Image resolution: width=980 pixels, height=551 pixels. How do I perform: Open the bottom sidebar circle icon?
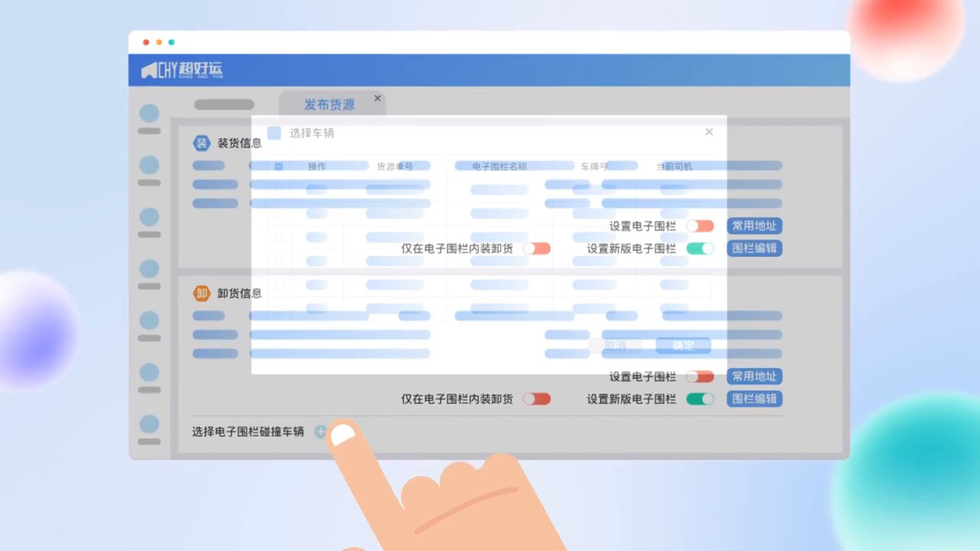[x=149, y=424]
